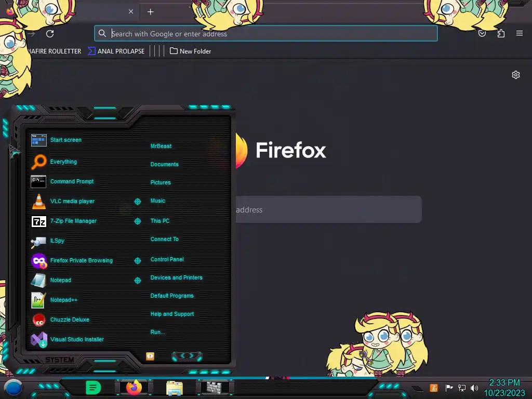Launch Everything search icon

[38, 162]
